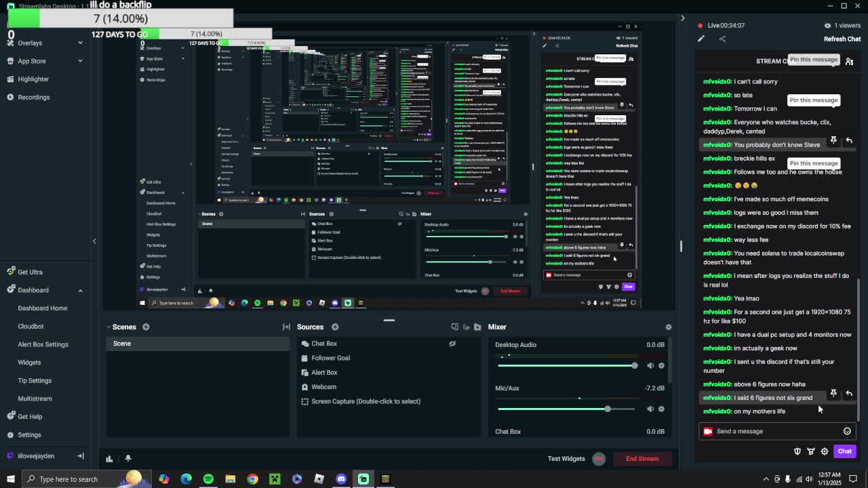Send message with Chat button
Viewport: 868px width, 488px height.
[x=845, y=451]
